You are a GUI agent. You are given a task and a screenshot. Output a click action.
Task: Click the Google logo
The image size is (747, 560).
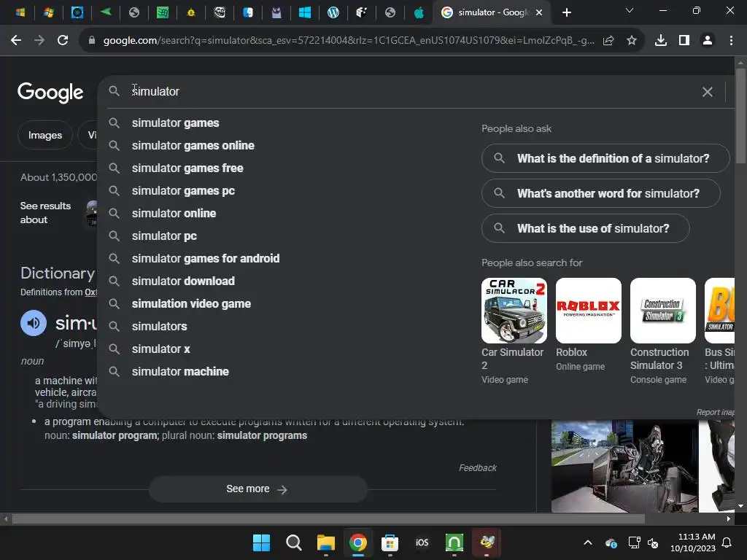pos(50,93)
